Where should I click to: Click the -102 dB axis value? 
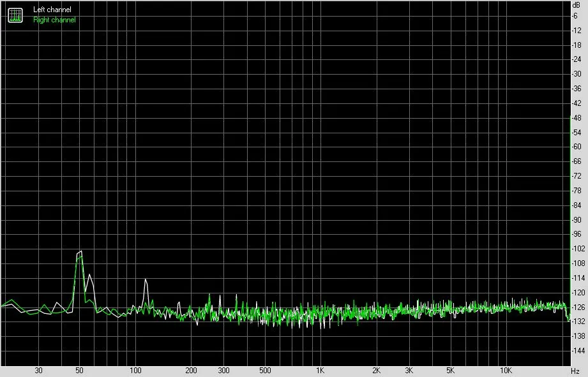tap(578, 249)
